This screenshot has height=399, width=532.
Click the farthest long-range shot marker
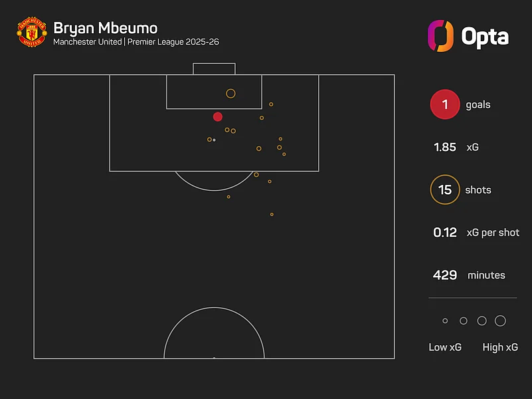(x=272, y=215)
